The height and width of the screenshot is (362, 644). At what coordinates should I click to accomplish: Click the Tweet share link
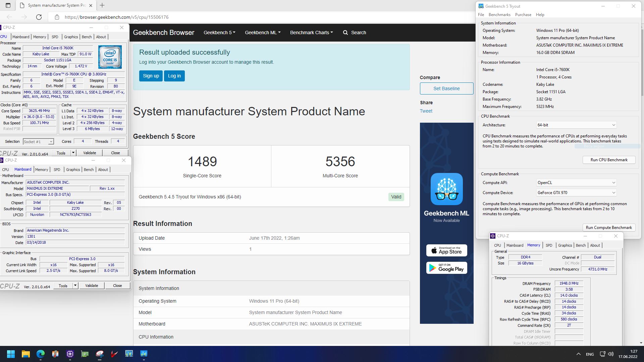coord(426,111)
